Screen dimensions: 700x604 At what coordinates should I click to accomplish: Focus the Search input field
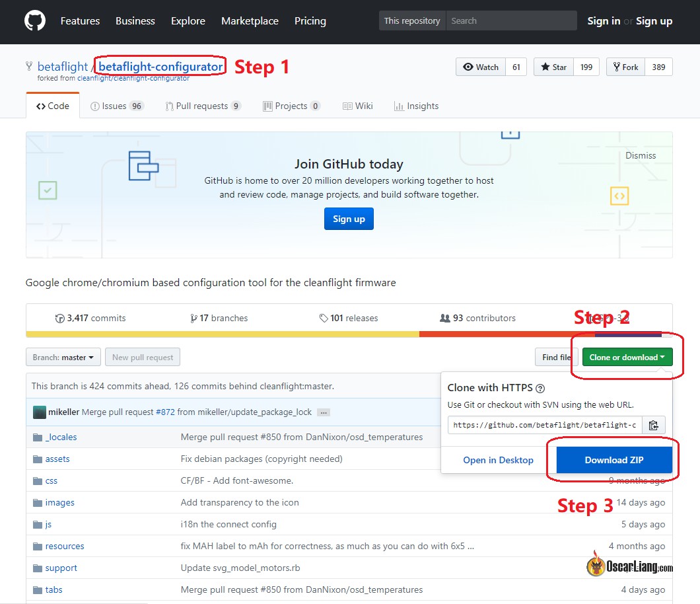click(511, 20)
